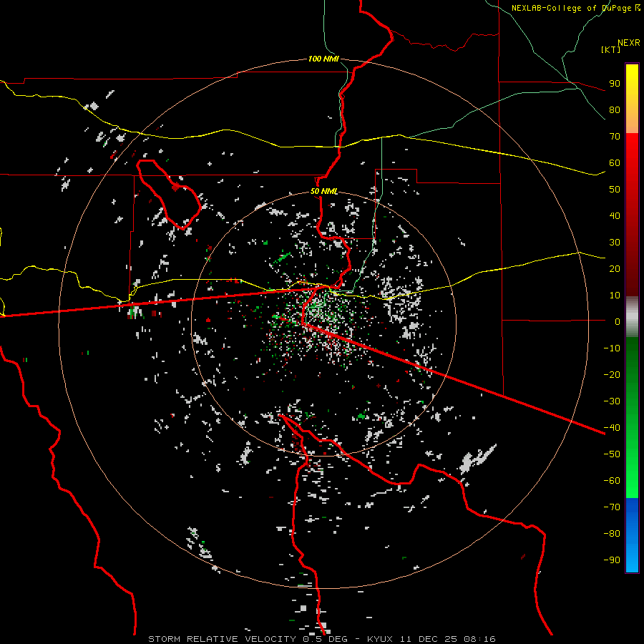
Task: Click the -50 value on velocity scale
Action: coord(612,454)
